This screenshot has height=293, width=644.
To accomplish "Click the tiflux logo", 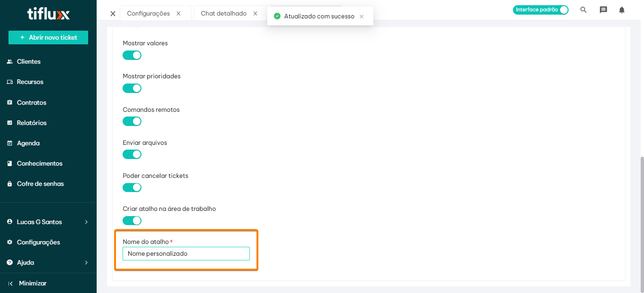I will coord(48,14).
